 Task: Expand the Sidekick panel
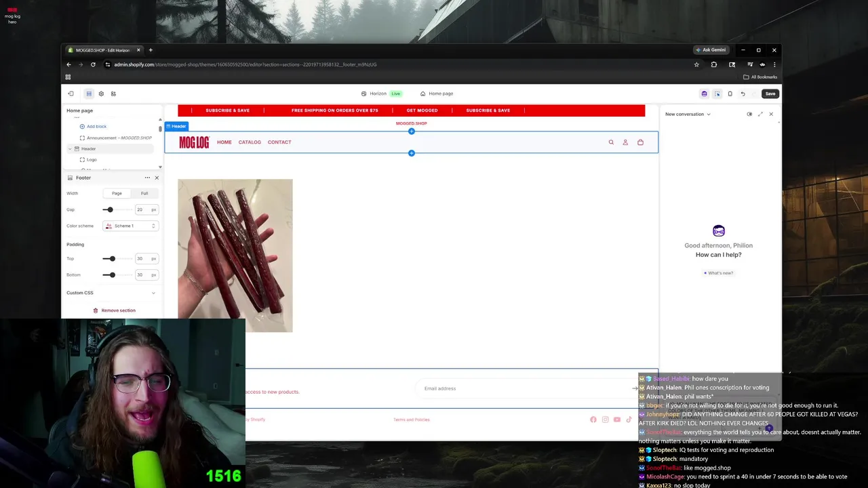(x=760, y=114)
